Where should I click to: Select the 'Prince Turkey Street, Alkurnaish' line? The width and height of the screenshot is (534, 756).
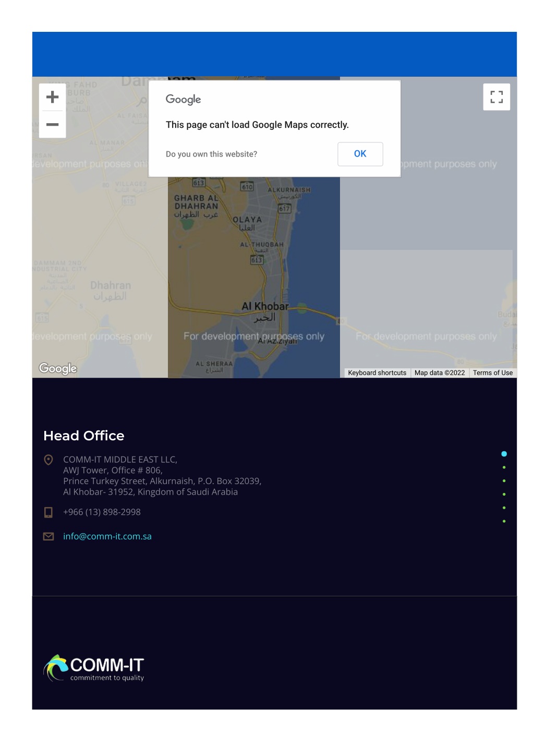point(162,481)
